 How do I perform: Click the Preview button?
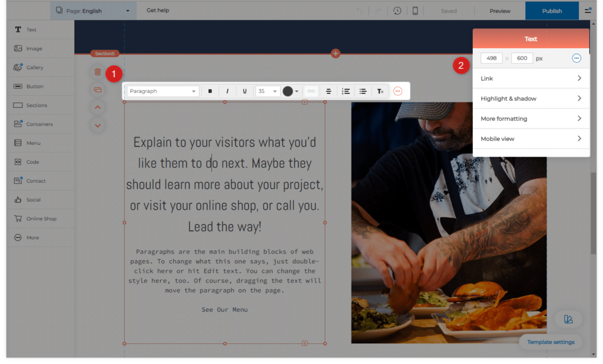click(x=500, y=11)
